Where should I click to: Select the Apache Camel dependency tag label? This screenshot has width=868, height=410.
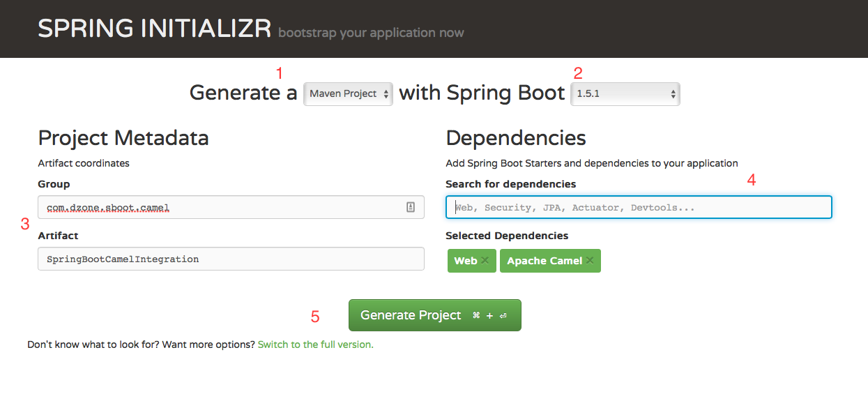544,261
